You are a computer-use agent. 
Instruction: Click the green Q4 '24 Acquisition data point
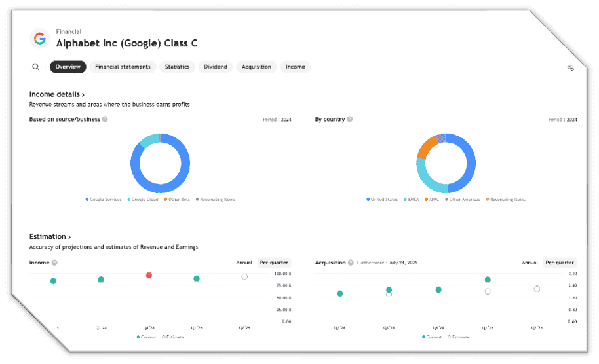(438, 290)
